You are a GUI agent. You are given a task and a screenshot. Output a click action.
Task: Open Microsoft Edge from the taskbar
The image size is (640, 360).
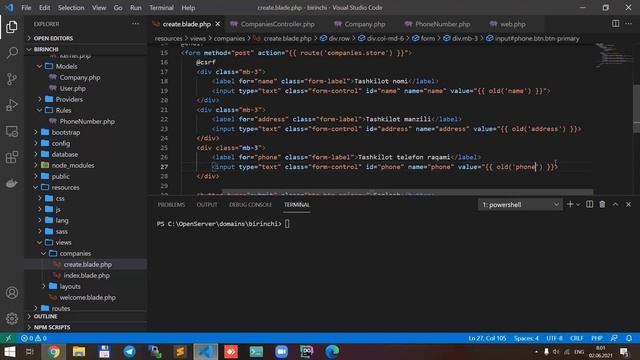point(332,351)
